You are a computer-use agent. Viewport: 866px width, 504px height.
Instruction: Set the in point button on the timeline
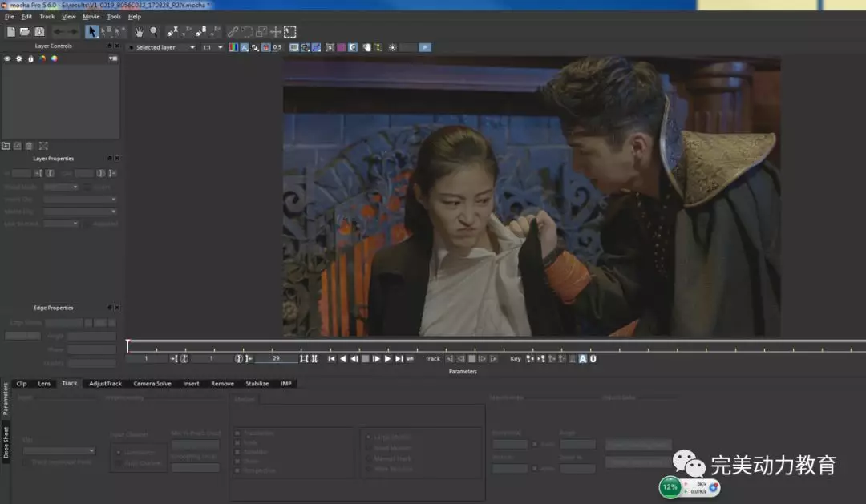tap(173, 359)
